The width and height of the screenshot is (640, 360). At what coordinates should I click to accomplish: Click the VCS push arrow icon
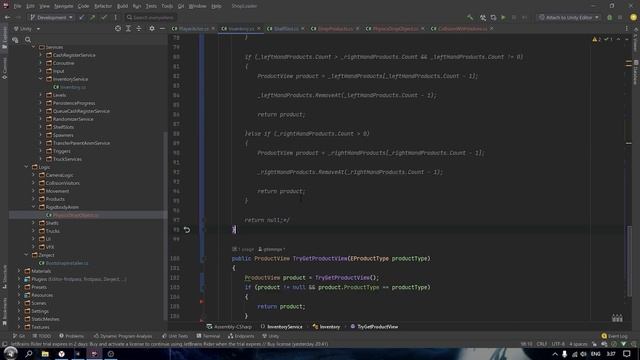coord(93,18)
